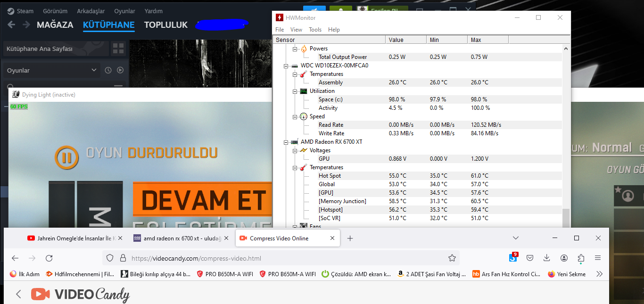Show all Firefox tabs with the list chevron
This screenshot has width=644, height=304.
click(x=516, y=238)
